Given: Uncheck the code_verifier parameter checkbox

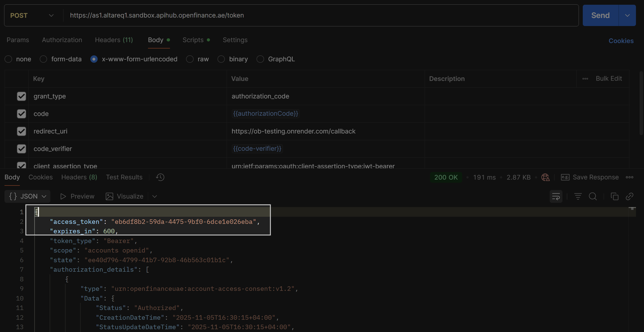Looking at the screenshot, I should (22, 149).
